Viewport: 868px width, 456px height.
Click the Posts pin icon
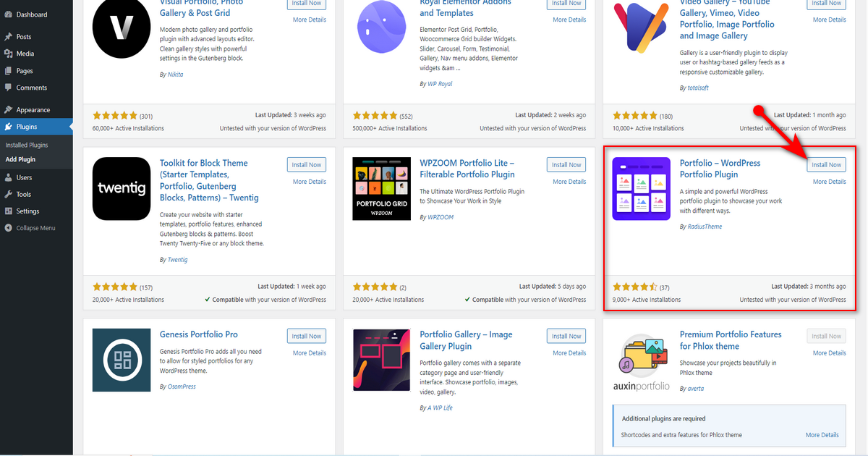(x=8, y=37)
